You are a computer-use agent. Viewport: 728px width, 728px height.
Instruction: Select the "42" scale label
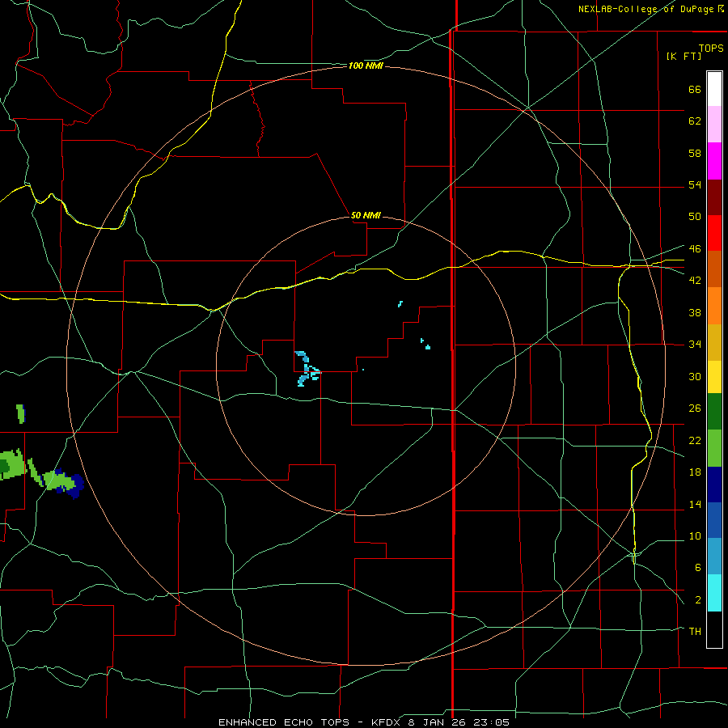coord(695,280)
